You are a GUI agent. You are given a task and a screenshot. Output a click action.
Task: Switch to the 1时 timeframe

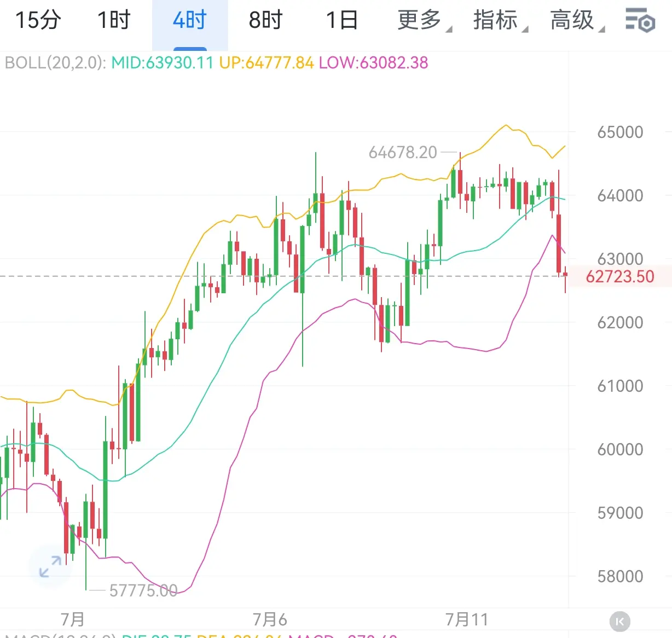coord(114,20)
